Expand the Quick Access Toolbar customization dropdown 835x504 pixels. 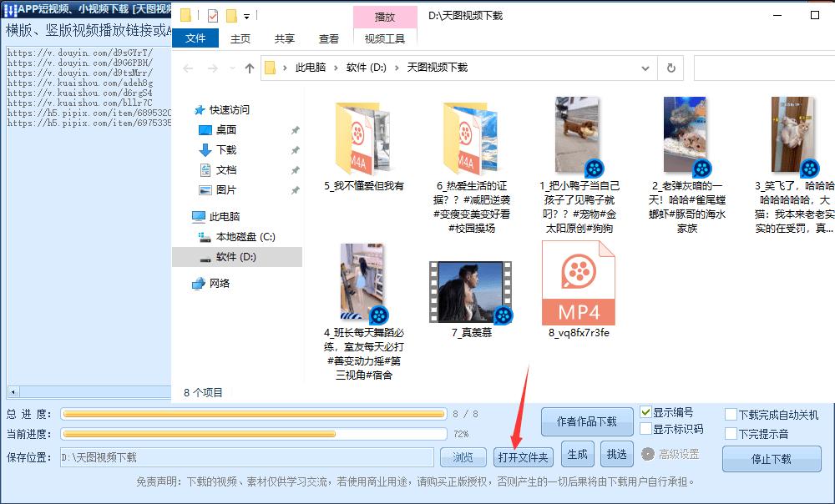245,16
